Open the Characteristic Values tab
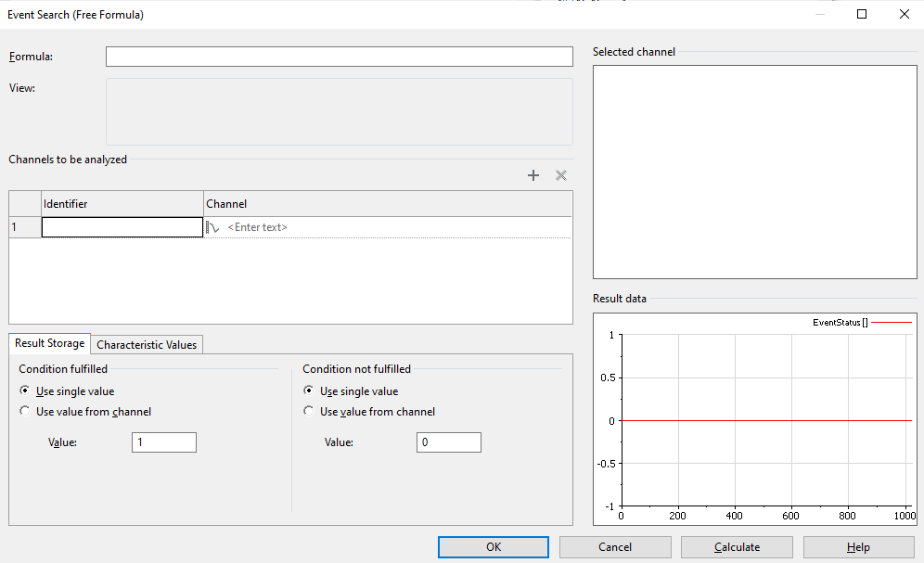 click(x=147, y=345)
